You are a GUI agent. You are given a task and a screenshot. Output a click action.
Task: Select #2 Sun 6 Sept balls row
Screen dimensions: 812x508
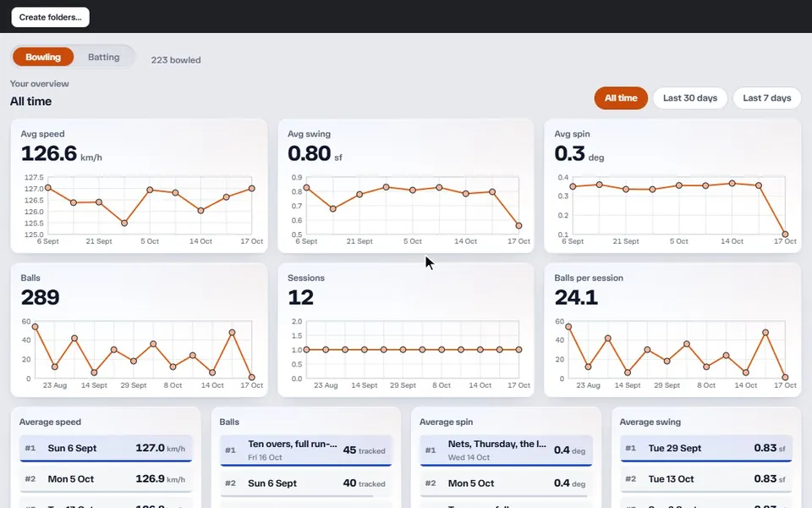coord(306,483)
